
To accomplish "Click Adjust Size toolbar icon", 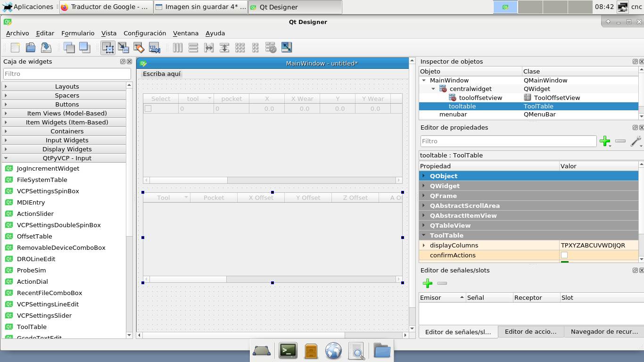I will (x=286, y=47).
